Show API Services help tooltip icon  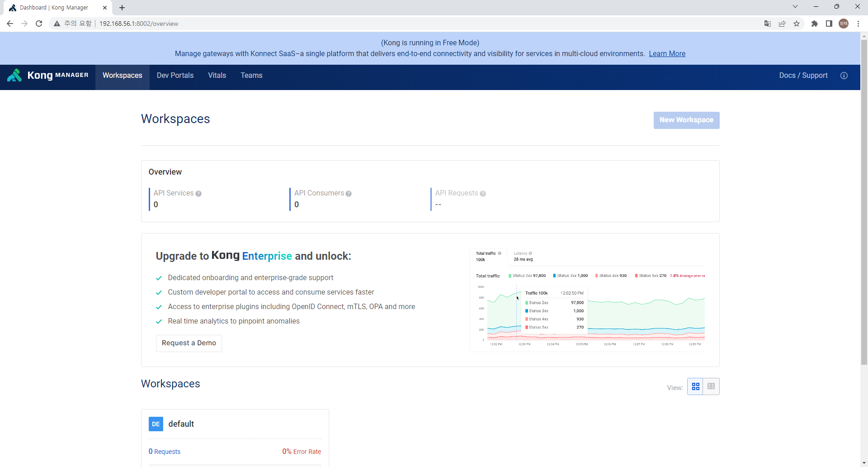pyautogui.click(x=198, y=194)
